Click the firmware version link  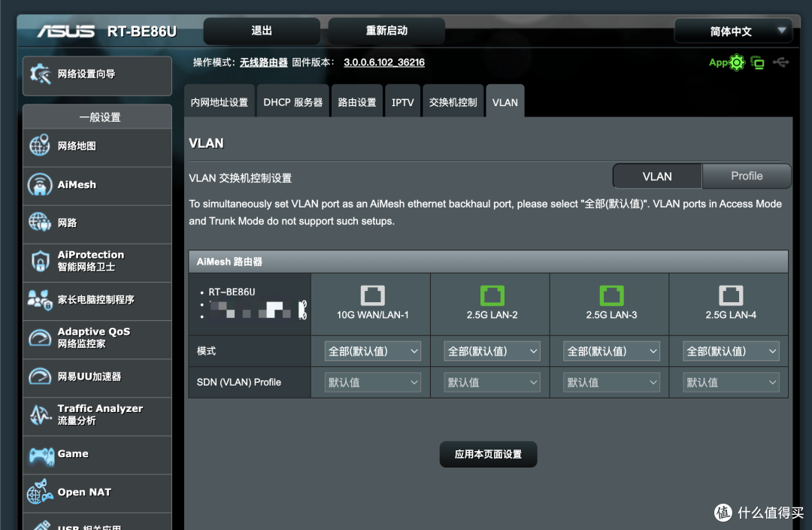tap(383, 62)
